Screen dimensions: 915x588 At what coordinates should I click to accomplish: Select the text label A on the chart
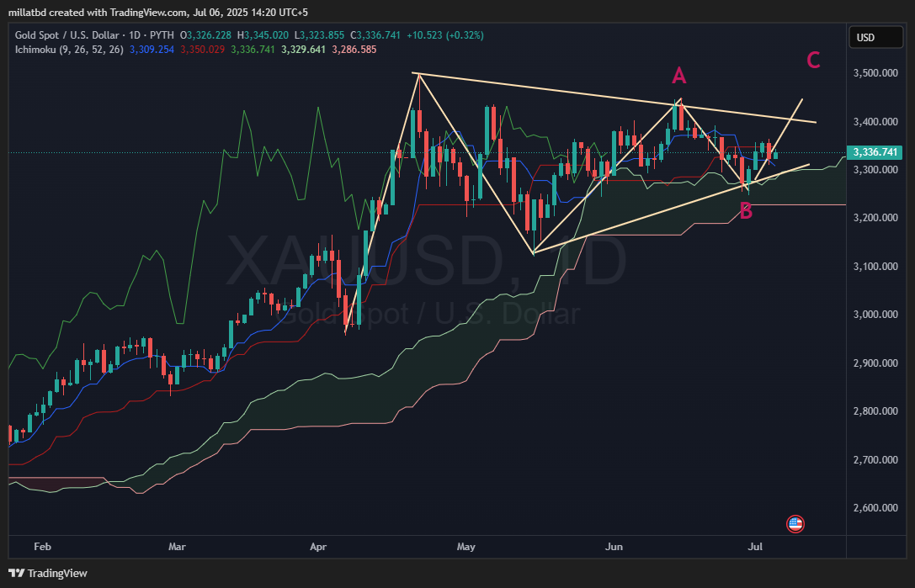[x=678, y=75]
